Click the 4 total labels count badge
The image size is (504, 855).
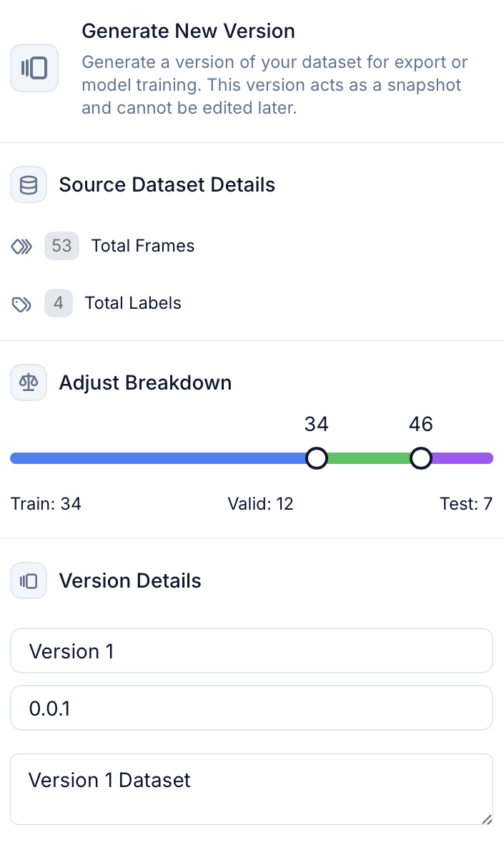59,303
